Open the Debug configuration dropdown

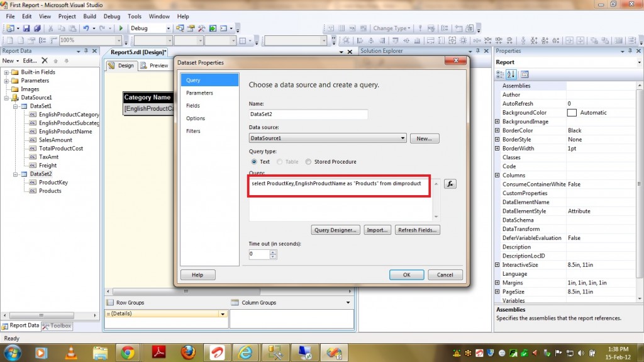point(168,28)
